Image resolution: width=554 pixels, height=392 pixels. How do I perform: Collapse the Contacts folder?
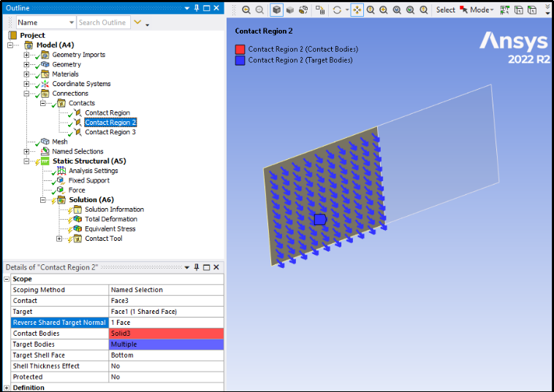43,103
